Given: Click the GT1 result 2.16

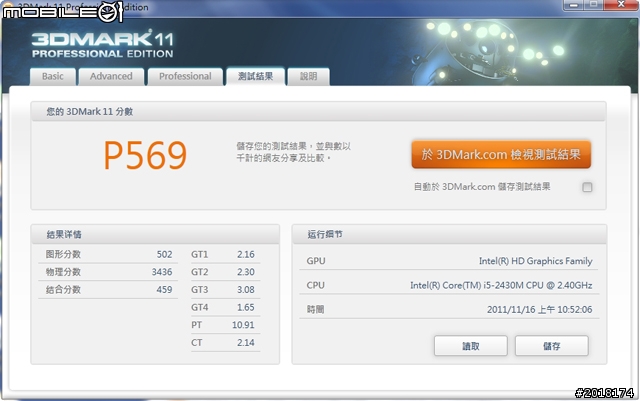Looking at the screenshot, I should click(246, 254).
